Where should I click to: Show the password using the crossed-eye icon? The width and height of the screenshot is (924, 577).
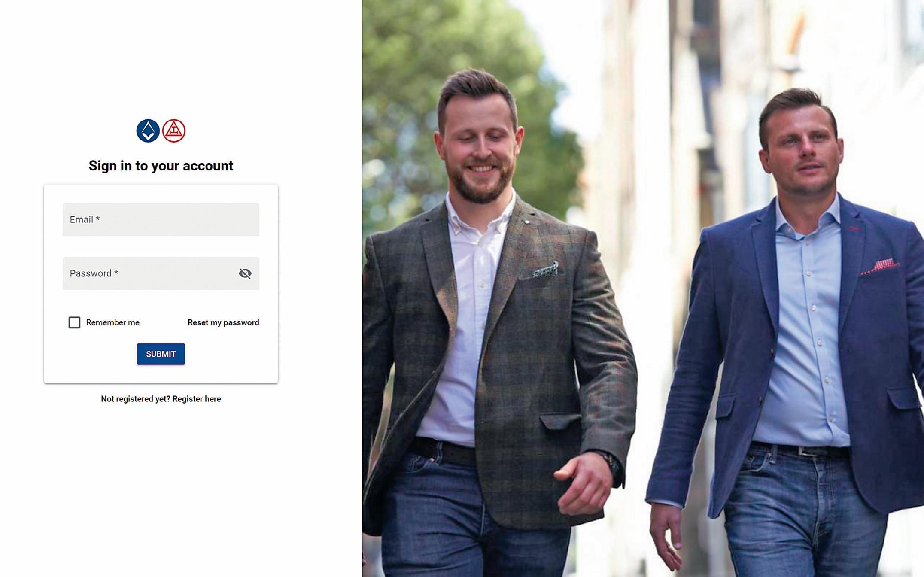point(245,273)
